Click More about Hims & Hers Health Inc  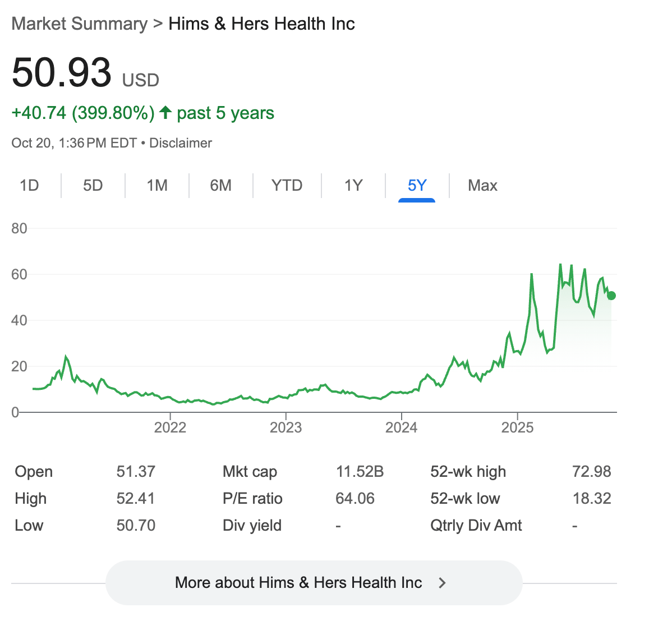(314, 582)
